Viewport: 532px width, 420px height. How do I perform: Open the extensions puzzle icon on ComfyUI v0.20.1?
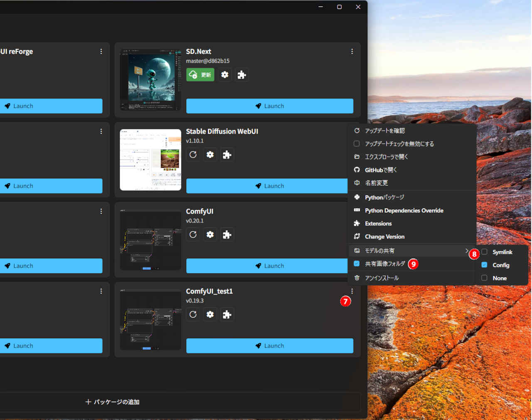pyautogui.click(x=227, y=235)
